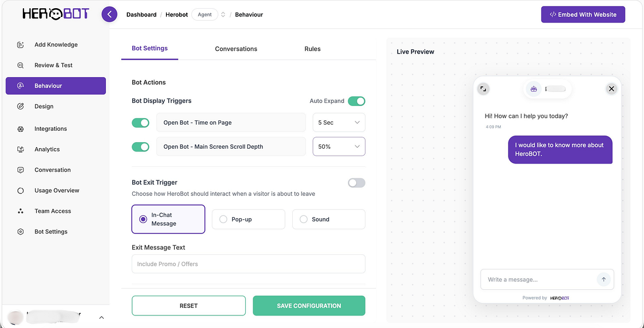Click the up/down chevrons beside Agent
Screen dimensions: 644x328
coord(223,14)
